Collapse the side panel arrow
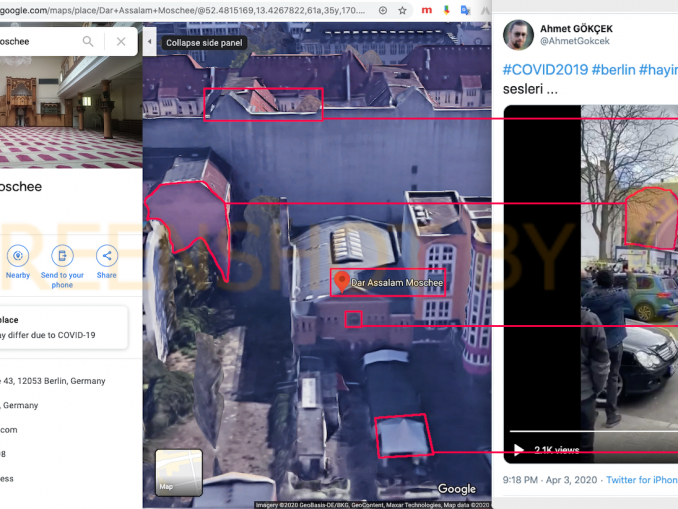The width and height of the screenshot is (678, 509). 149,42
